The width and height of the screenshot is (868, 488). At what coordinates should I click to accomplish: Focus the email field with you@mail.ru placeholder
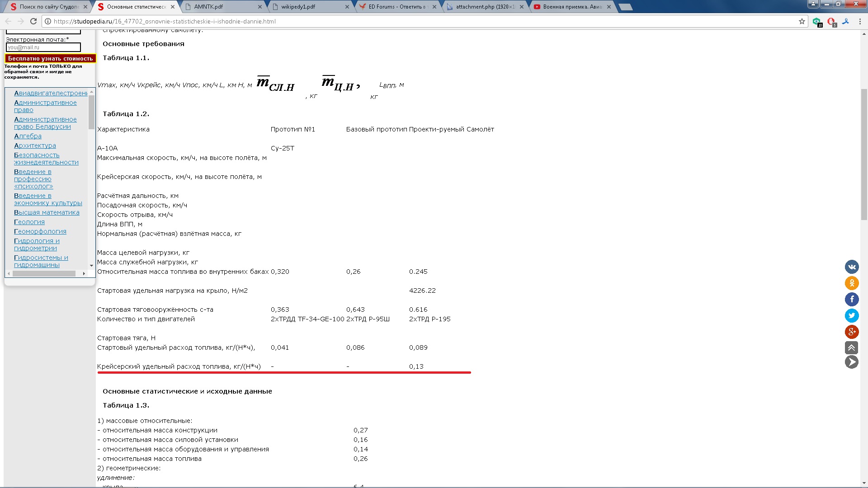pos(43,47)
